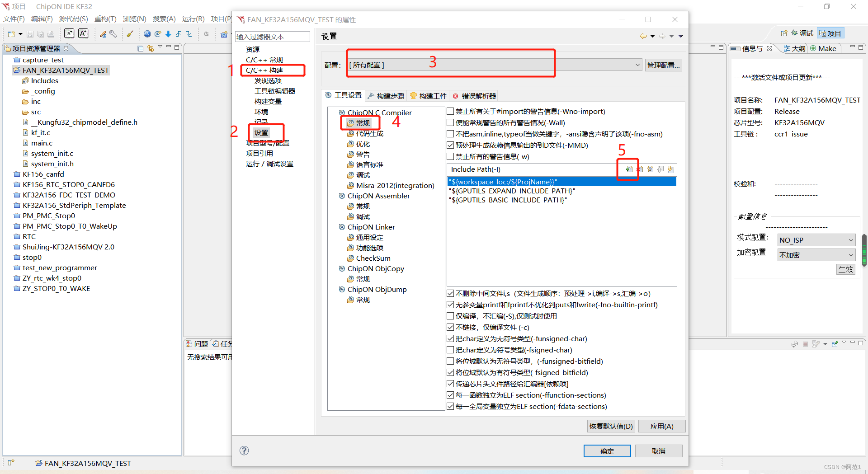Select the GPUTILS_EXPAND_INCLUDE_PATH entry
This screenshot has height=474, width=868.
coord(512,191)
